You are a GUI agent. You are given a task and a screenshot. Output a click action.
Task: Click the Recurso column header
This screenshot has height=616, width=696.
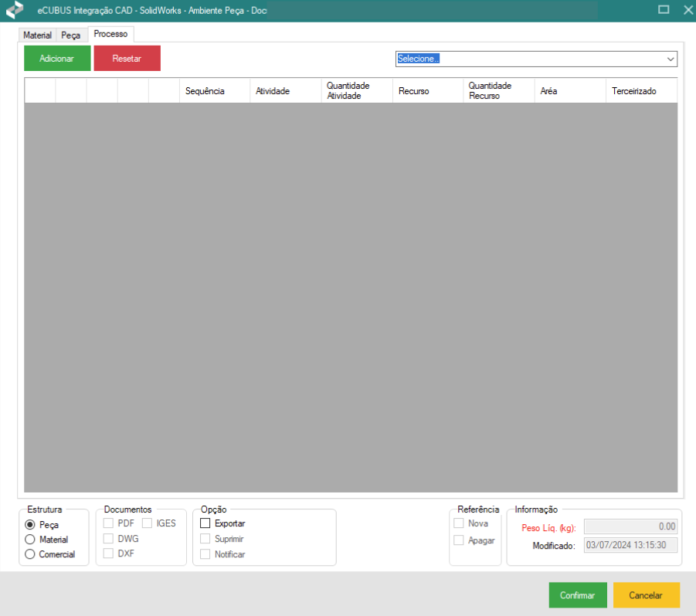[414, 91]
